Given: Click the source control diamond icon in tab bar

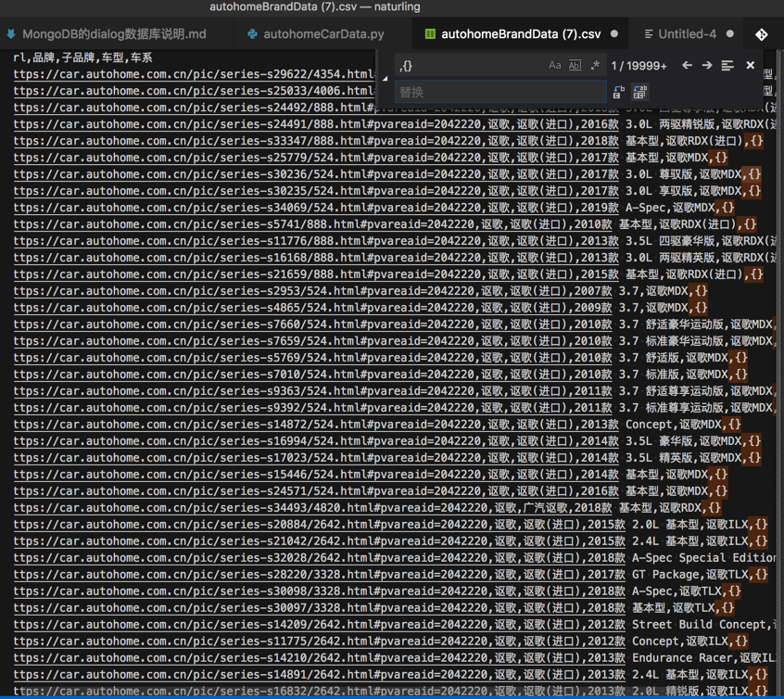Looking at the screenshot, I should pos(762,34).
